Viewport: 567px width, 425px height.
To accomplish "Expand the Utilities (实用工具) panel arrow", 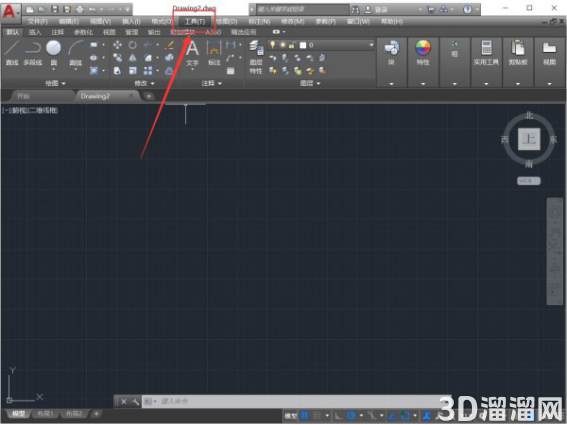I will [x=486, y=84].
